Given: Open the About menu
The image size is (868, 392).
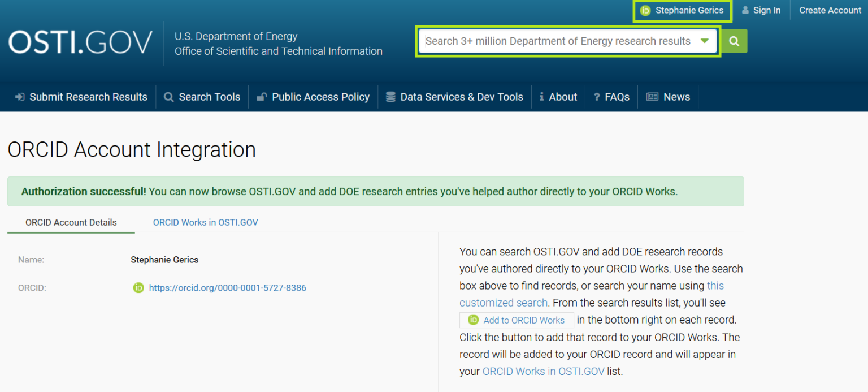Looking at the screenshot, I should coord(563,97).
